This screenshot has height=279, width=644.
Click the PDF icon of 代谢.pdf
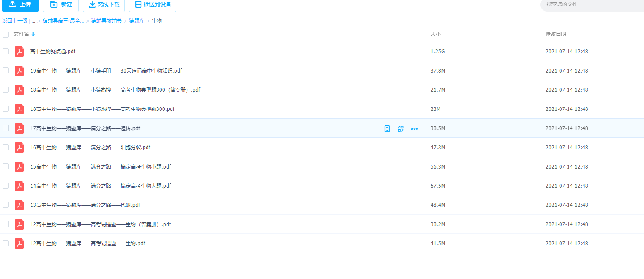(19, 205)
